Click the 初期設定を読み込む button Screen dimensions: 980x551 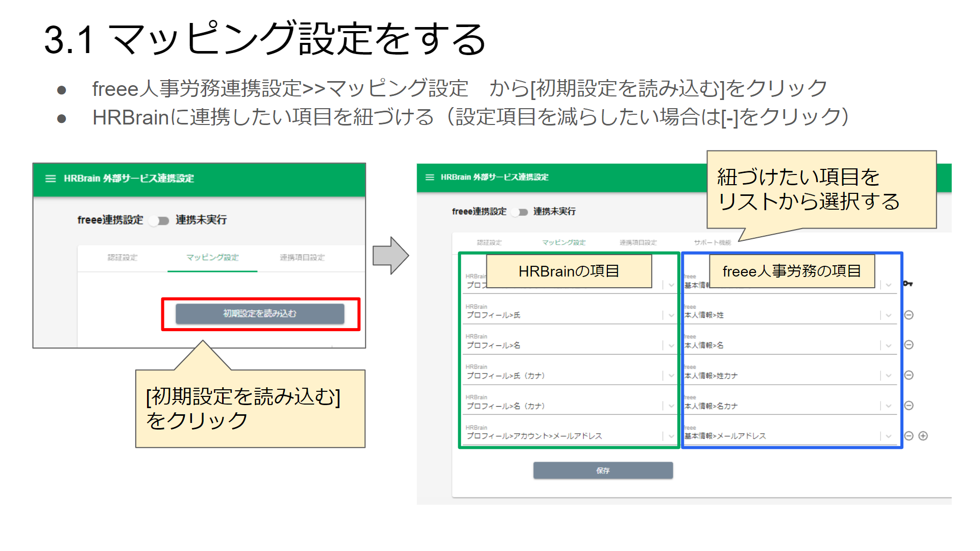click(x=260, y=313)
